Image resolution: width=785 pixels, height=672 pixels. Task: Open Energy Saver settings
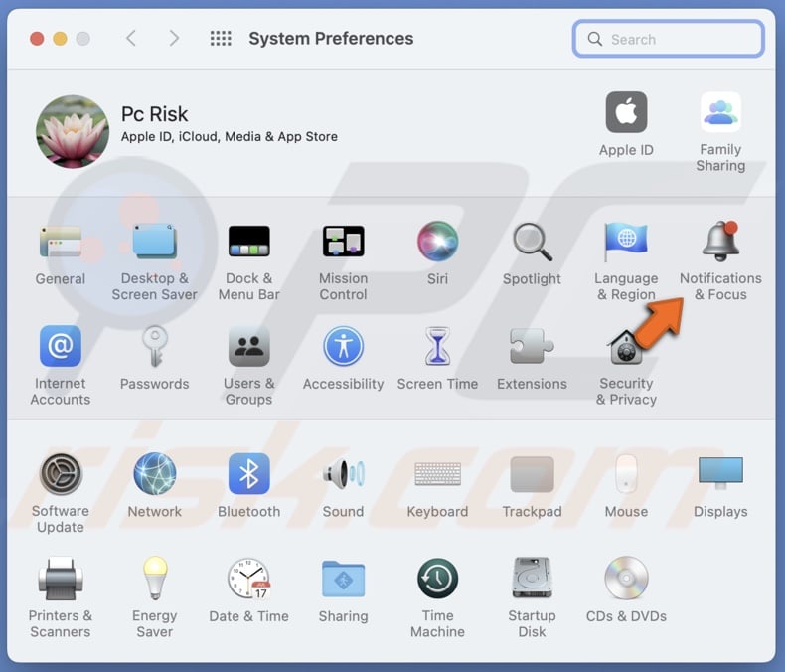pyautogui.click(x=154, y=579)
